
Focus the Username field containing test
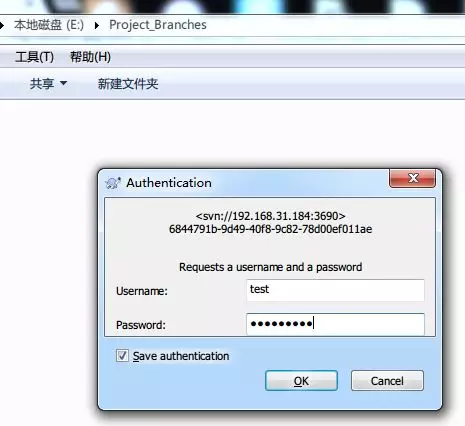click(335, 290)
